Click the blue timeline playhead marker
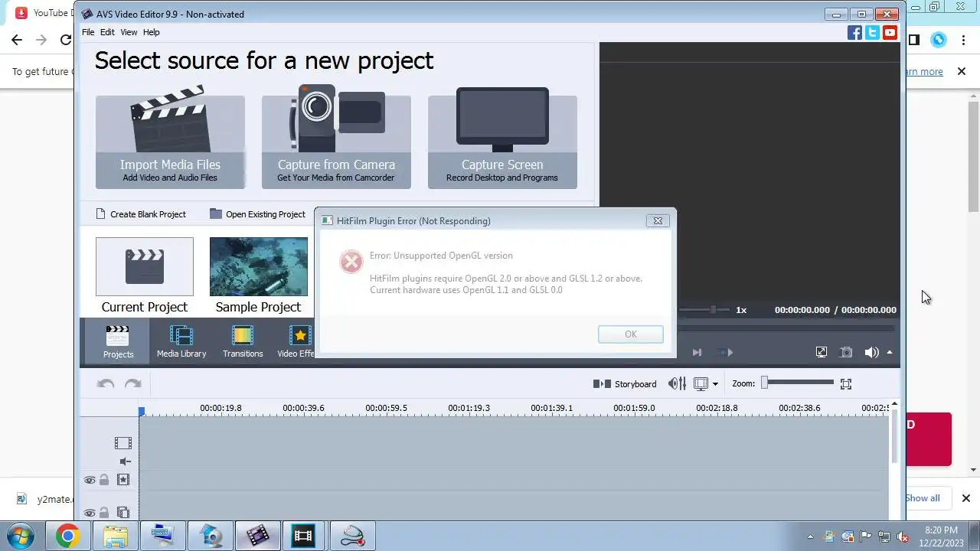This screenshot has width=980, height=551. [x=142, y=412]
